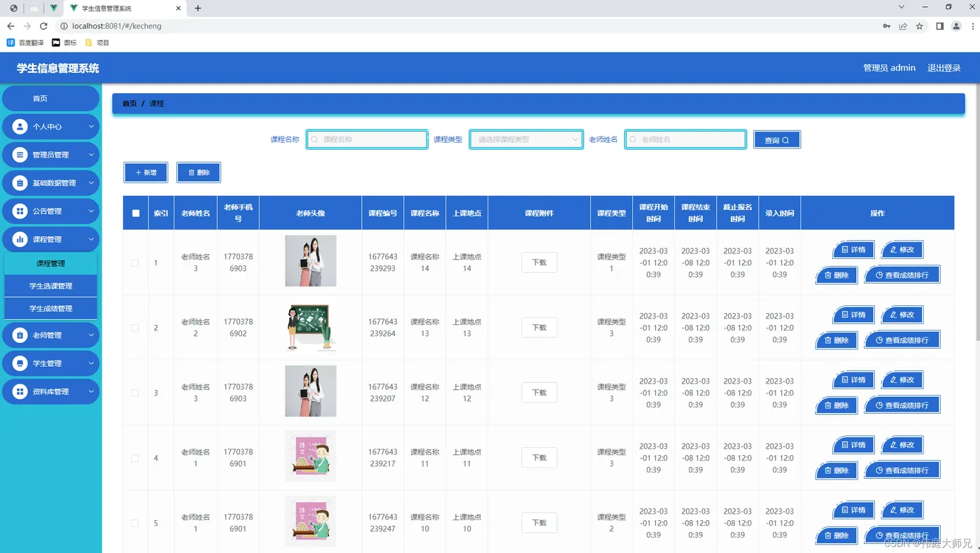The height and width of the screenshot is (553, 980).
Task: Click the browser address bar URL
Action: coord(117,26)
